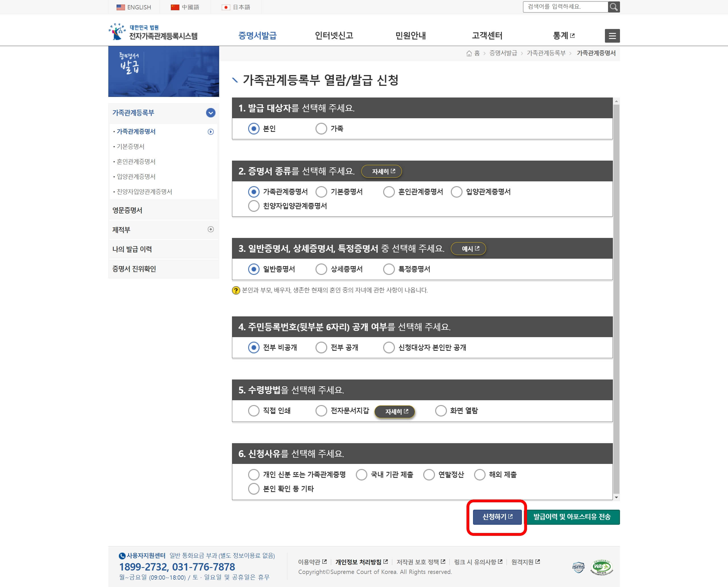Click the ISMS certification badge
The height and width of the screenshot is (587, 728).
click(578, 567)
